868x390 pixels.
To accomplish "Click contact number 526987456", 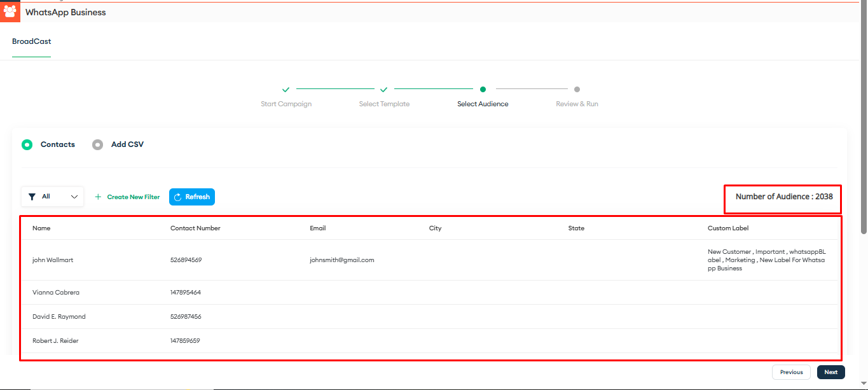I will pyautogui.click(x=186, y=317).
